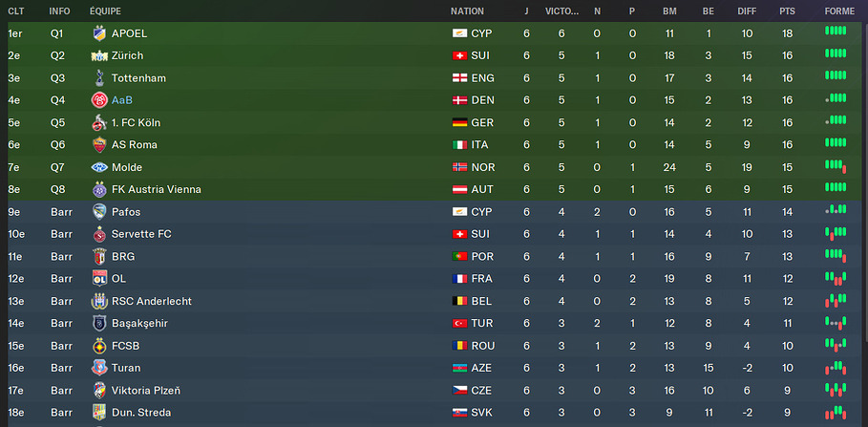868x427 pixels.
Task: Click the APOEL club crest icon
Action: (x=99, y=33)
